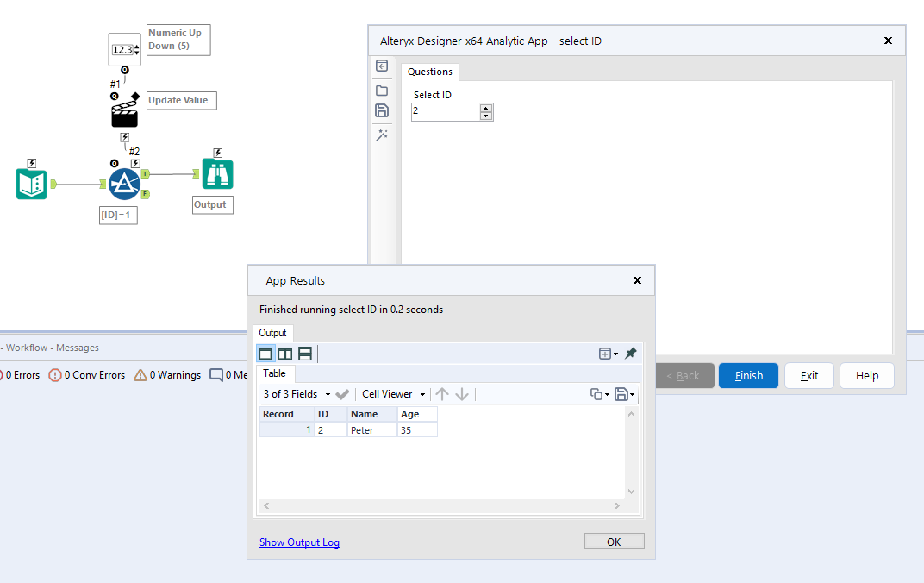Pin the App Results window
The width and height of the screenshot is (924, 583).
click(630, 353)
